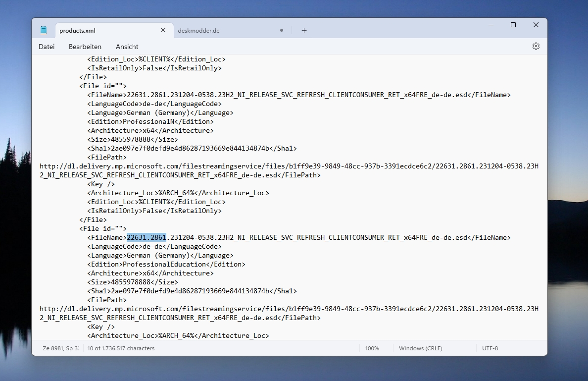This screenshot has width=588, height=381.
Task: Minimize the Notepad window
Action: [491, 25]
